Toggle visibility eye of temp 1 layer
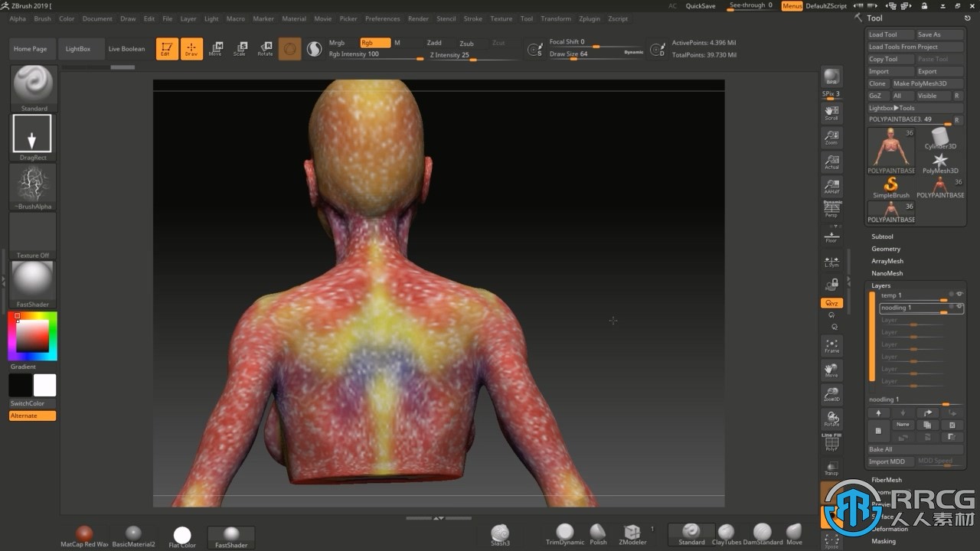 click(959, 294)
